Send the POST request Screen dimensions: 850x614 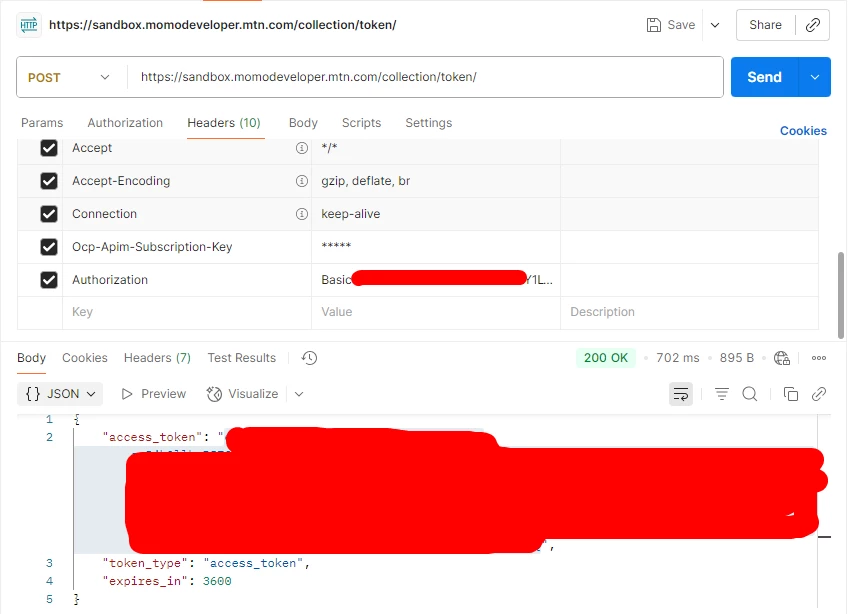pos(764,77)
